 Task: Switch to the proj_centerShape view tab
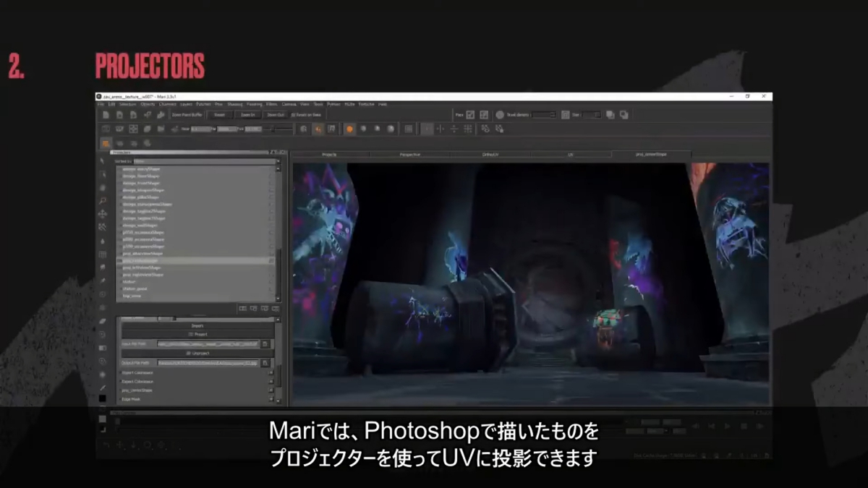point(651,154)
